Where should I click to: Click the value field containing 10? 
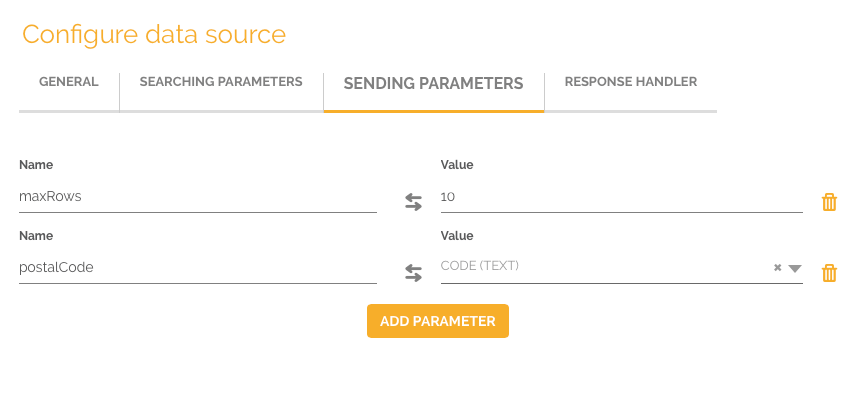point(622,197)
